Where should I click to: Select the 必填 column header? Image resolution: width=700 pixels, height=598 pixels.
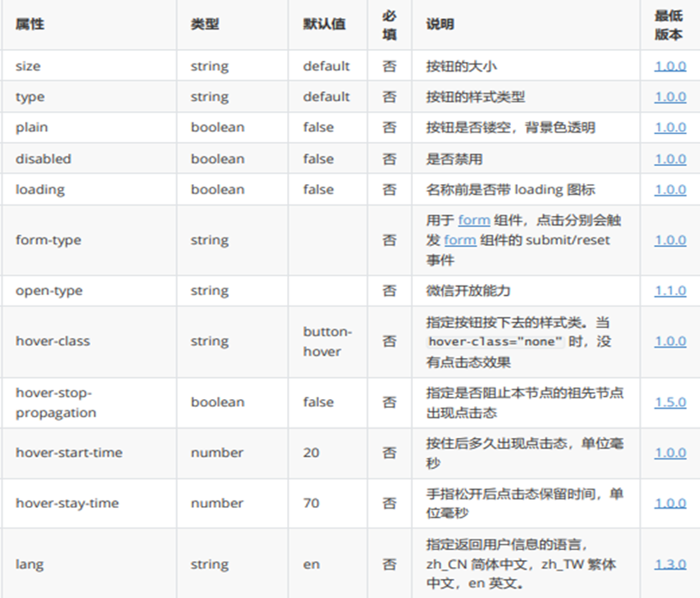[x=390, y=25]
